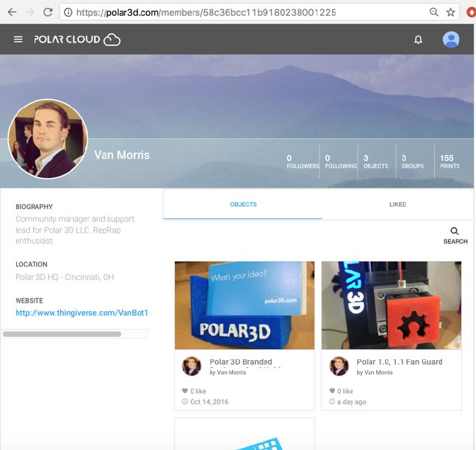
Task: Click the '0 like' text on Fan Guard
Action: [x=345, y=391]
